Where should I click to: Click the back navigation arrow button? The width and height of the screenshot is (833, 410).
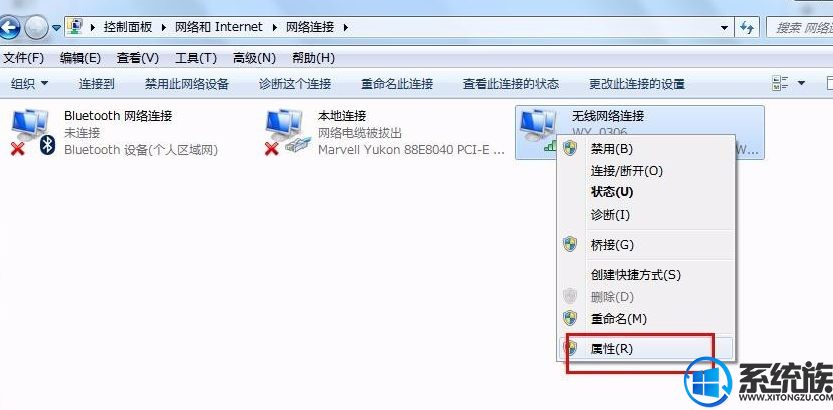[9, 28]
